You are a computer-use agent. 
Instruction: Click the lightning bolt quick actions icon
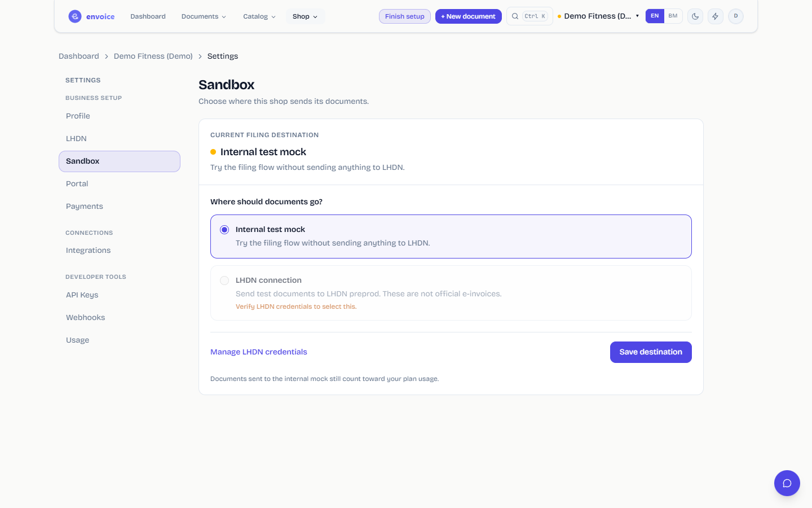716,16
